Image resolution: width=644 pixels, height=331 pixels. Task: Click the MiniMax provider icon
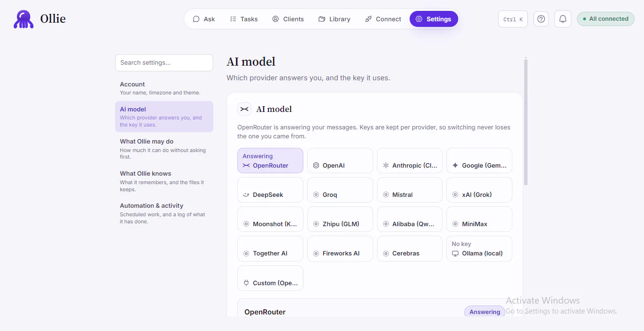[x=455, y=224]
